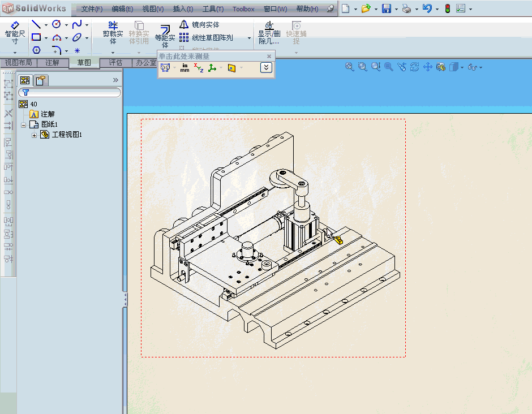The image size is (532, 414).
Task: Open arc length/center distance option in Measure
Action: click(x=165, y=68)
